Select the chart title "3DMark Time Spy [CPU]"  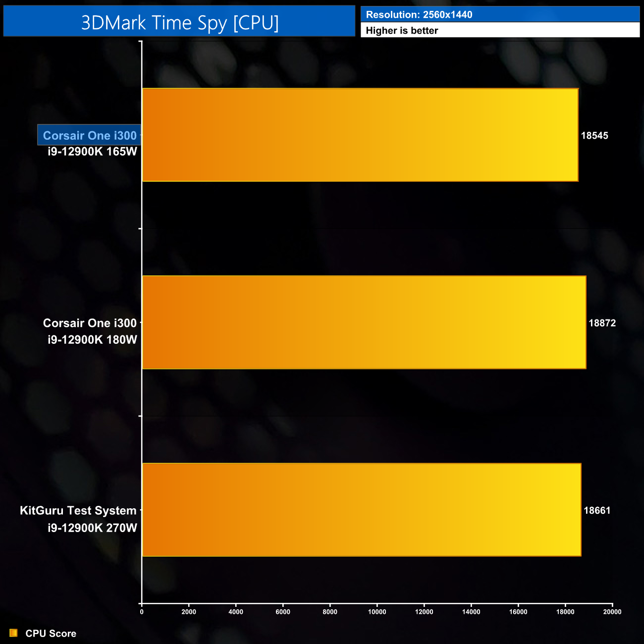click(x=179, y=23)
